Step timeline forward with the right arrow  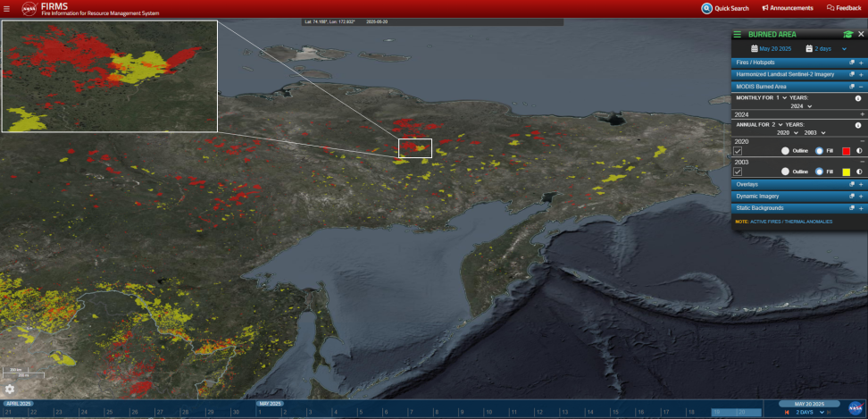[x=829, y=413]
